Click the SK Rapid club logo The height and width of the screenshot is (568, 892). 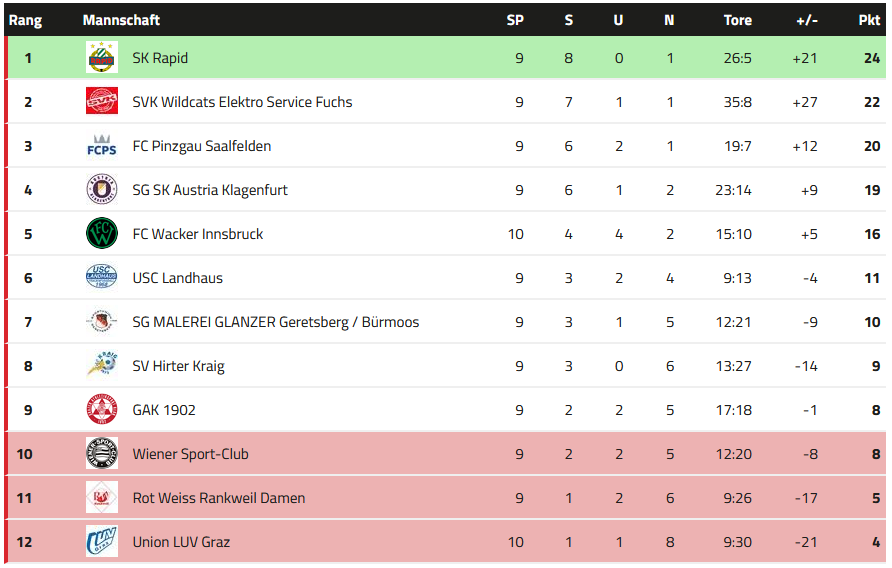point(102,58)
